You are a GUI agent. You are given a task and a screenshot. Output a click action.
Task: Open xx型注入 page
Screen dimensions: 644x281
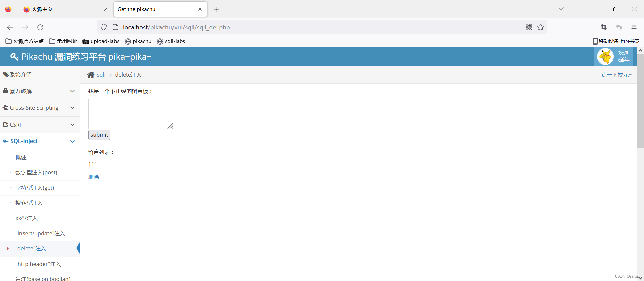(26, 218)
